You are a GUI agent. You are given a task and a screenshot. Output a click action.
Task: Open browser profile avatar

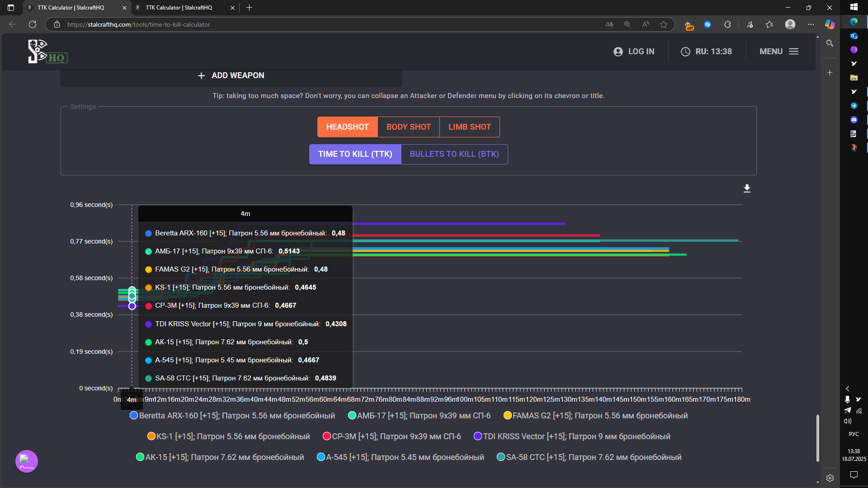pyautogui.click(x=790, y=24)
